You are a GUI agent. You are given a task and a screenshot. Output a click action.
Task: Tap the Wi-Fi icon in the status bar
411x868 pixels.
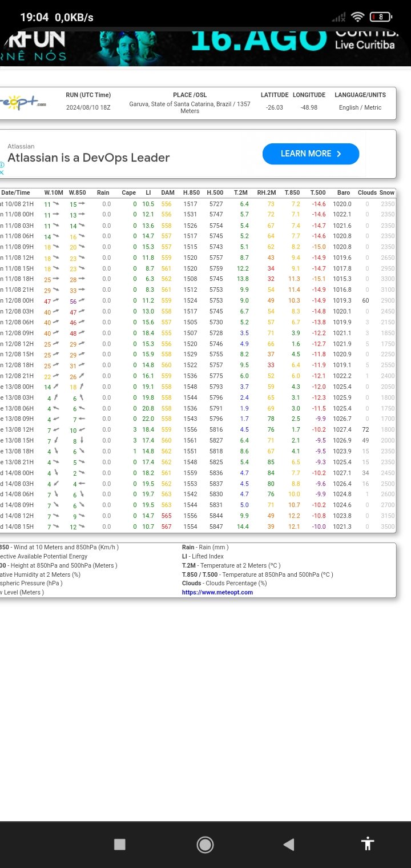pyautogui.click(x=358, y=17)
